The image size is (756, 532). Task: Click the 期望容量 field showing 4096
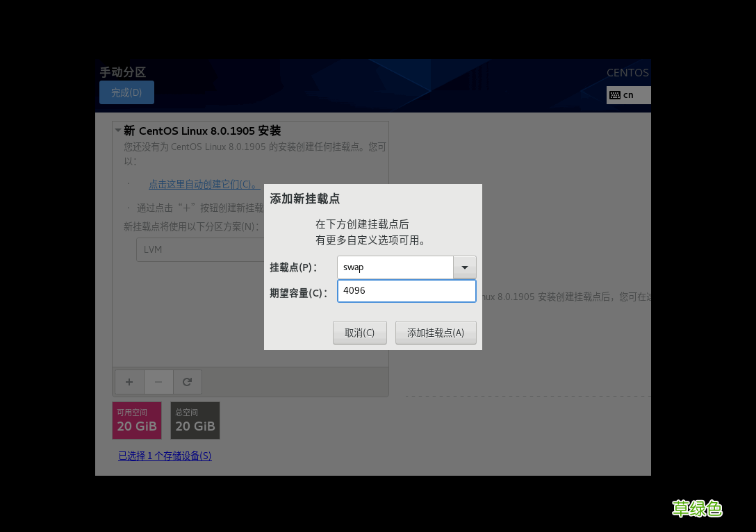coord(406,290)
